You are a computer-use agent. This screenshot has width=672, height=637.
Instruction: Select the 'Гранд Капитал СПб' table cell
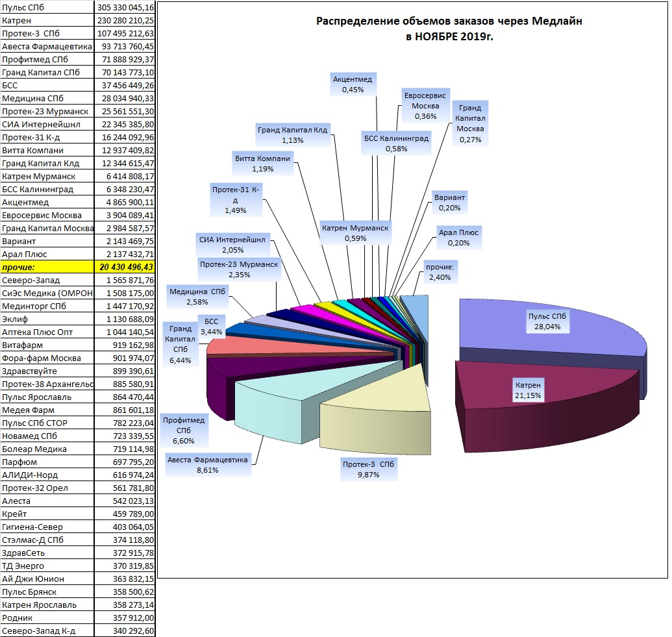pyautogui.click(x=47, y=72)
